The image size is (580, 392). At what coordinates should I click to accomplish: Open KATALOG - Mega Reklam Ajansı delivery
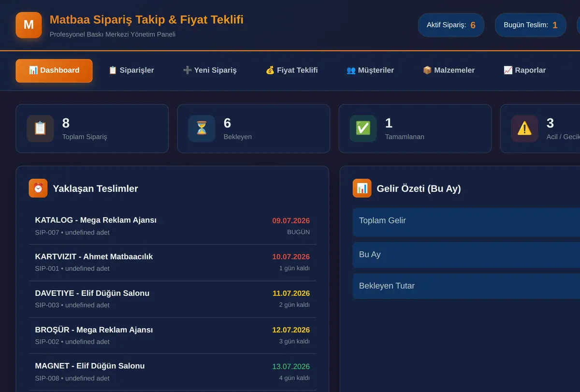point(173,226)
